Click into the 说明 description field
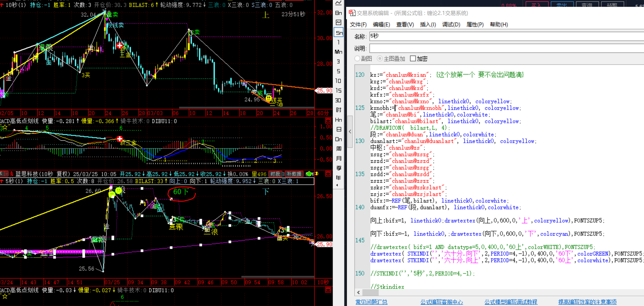 tap(506, 48)
